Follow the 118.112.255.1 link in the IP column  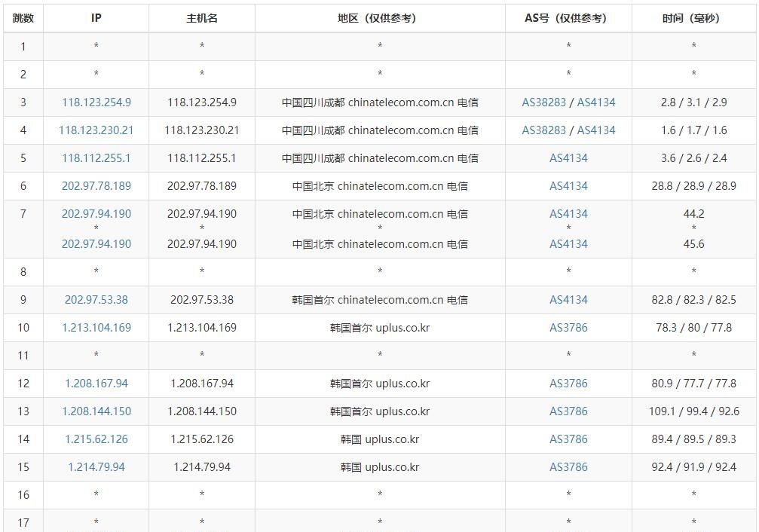tap(96, 158)
